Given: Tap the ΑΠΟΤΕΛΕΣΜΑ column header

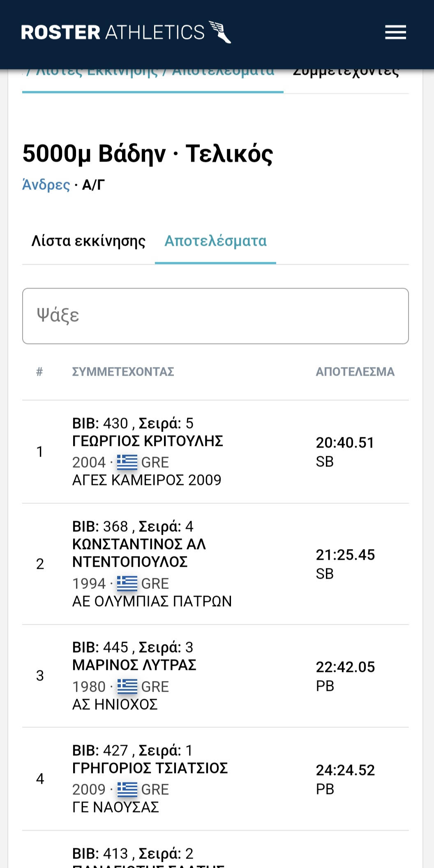Looking at the screenshot, I should 355,372.
